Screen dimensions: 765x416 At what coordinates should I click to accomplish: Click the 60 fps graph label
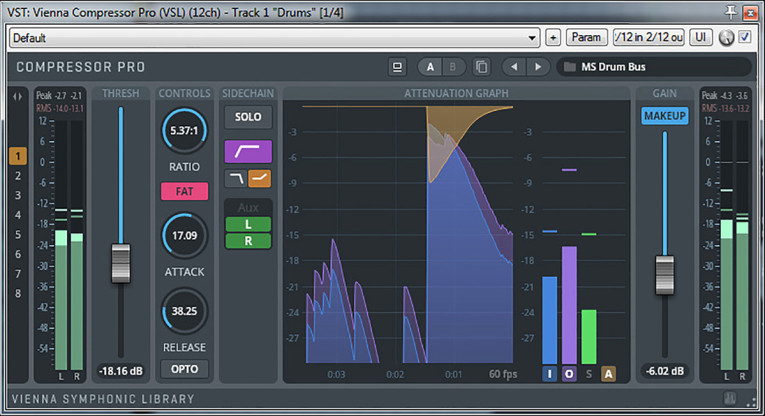503,375
